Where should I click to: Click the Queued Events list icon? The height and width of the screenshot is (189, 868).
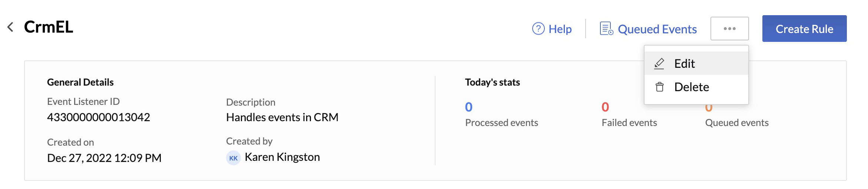606,29
